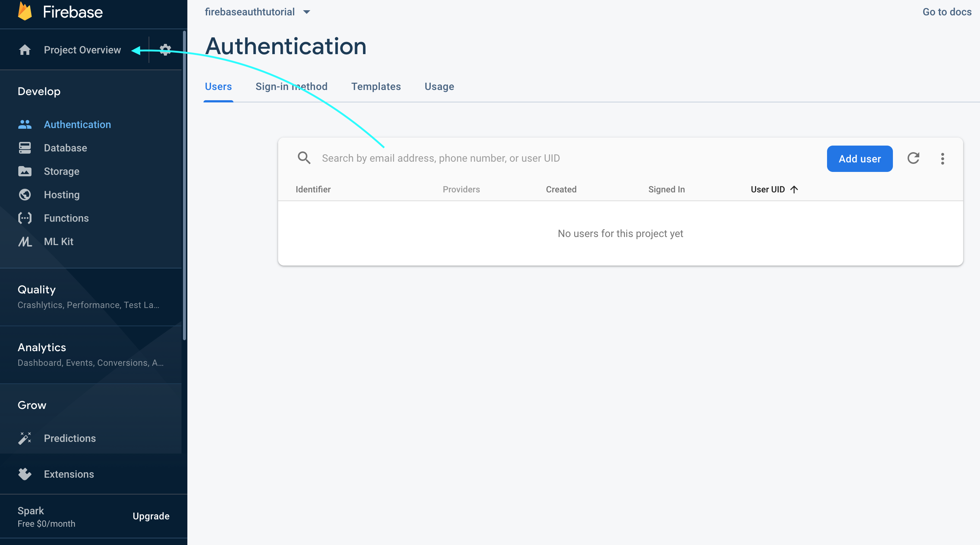This screenshot has height=545, width=980.
Task: Click the Firebase flame logo
Action: click(x=25, y=11)
